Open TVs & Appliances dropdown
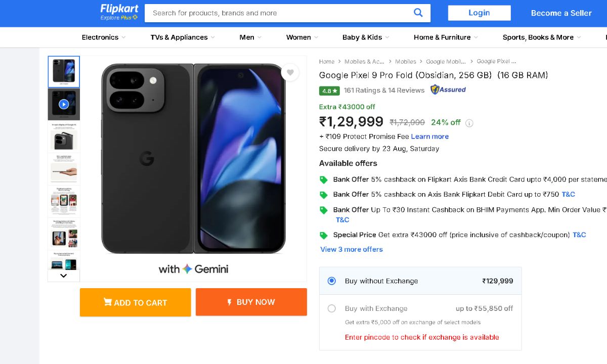Screen dimensions: 607x364 182,37
